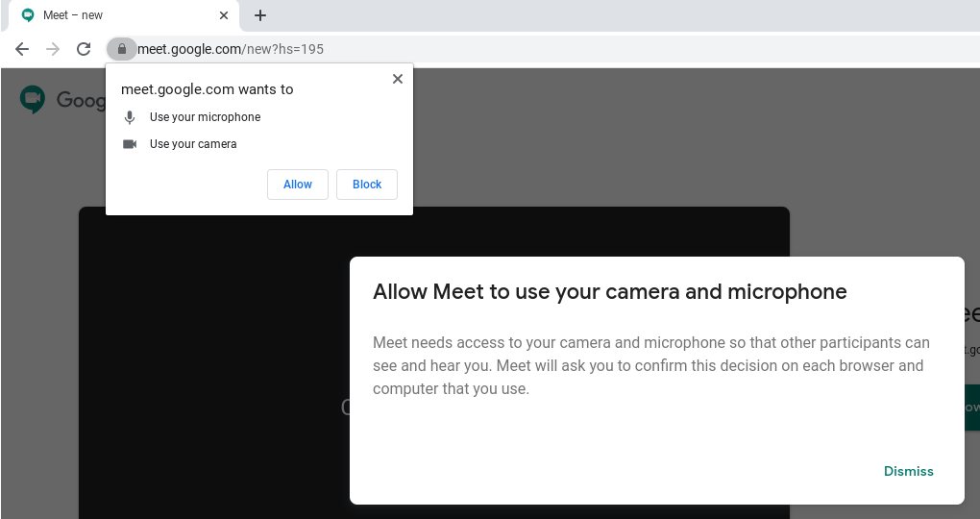Click 'meet.google.com wants to' heading
Screen dimensions: 980x519
coord(207,89)
